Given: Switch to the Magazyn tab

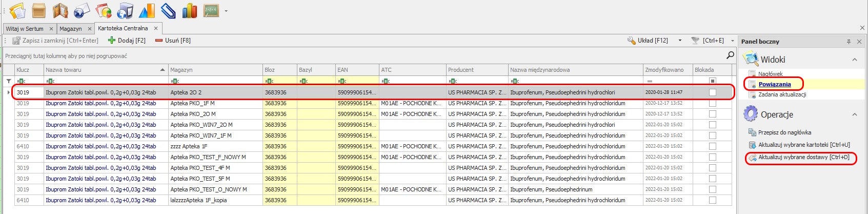Looking at the screenshot, I should click(x=70, y=29).
